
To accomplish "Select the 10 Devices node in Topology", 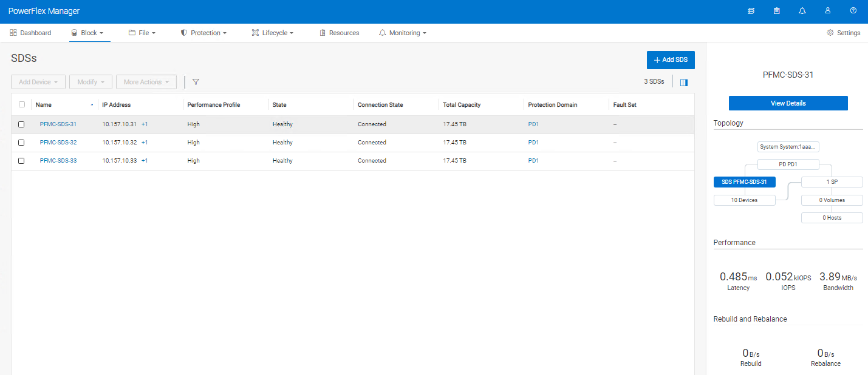I will (745, 200).
